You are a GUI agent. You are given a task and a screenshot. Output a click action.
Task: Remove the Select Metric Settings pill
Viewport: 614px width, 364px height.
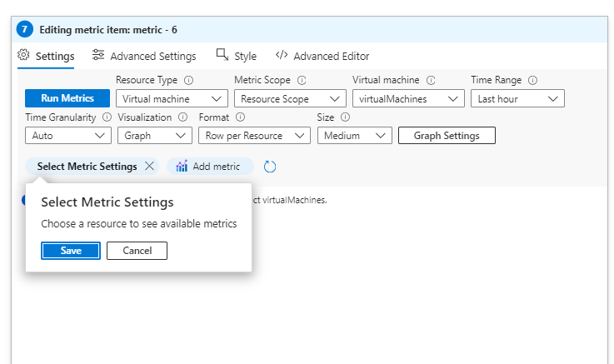click(149, 166)
